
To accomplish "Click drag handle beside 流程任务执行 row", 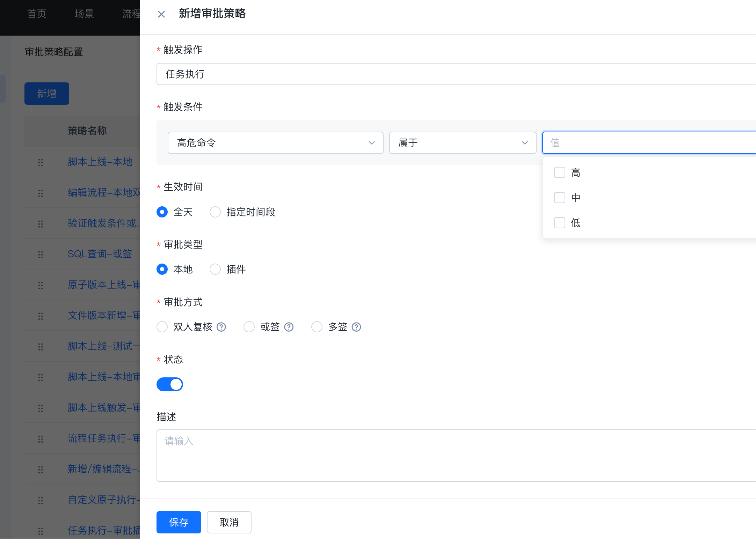I will [41, 439].
